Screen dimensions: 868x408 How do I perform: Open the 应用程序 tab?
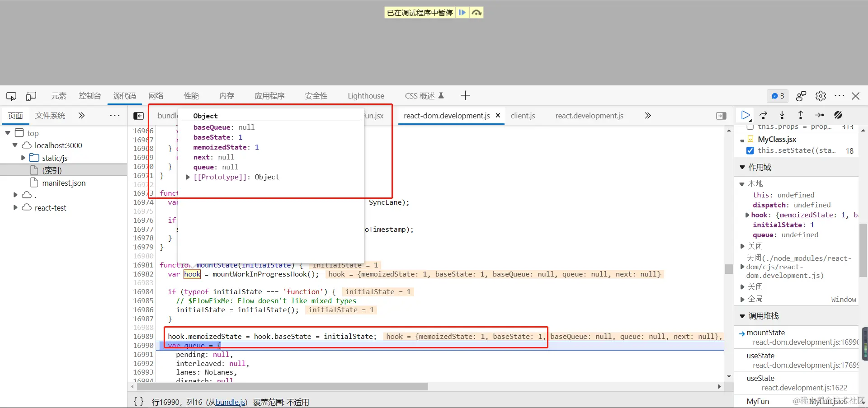[269, 96]
